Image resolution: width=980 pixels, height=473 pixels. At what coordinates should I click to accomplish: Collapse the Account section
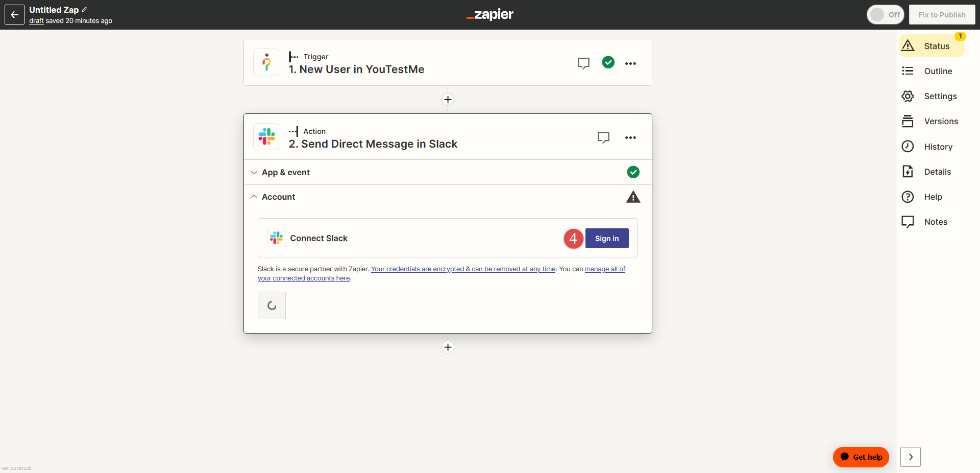[x=448, y=197]
